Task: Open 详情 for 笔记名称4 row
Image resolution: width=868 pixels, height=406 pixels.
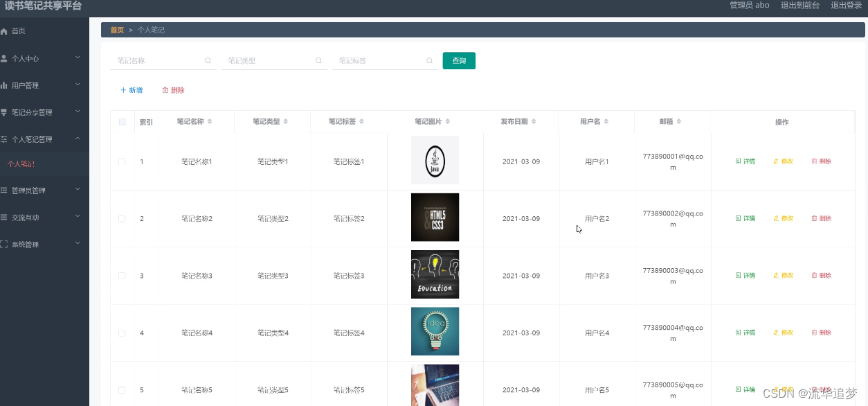Action: 745,333
